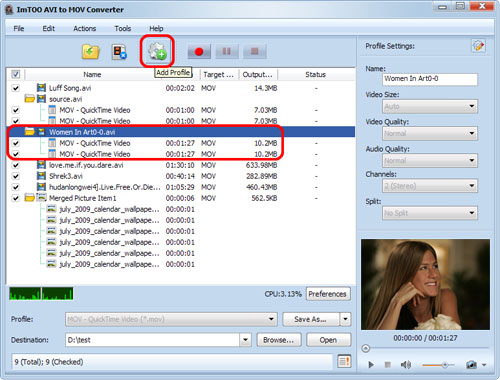The image size is (500, 380).
Task: Open the Help menu
Action: pos(156,28)
